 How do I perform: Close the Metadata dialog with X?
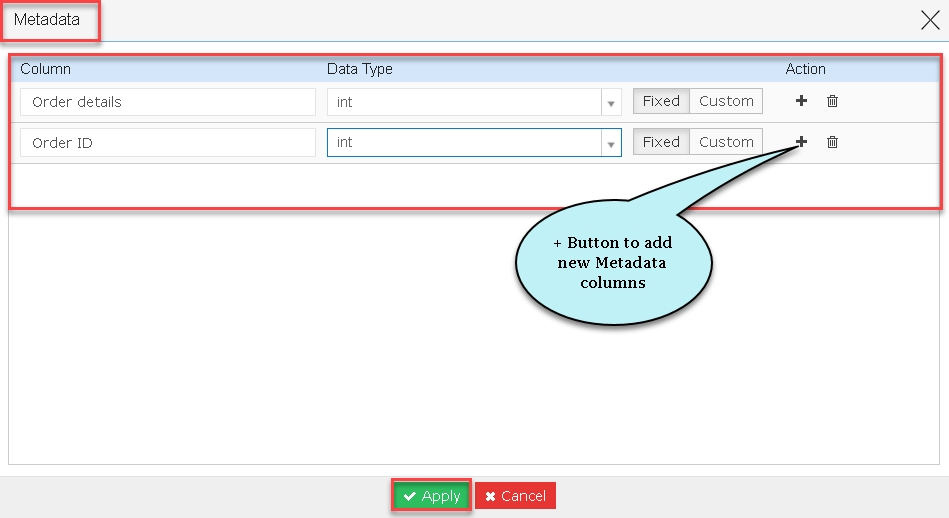(930, 20)
